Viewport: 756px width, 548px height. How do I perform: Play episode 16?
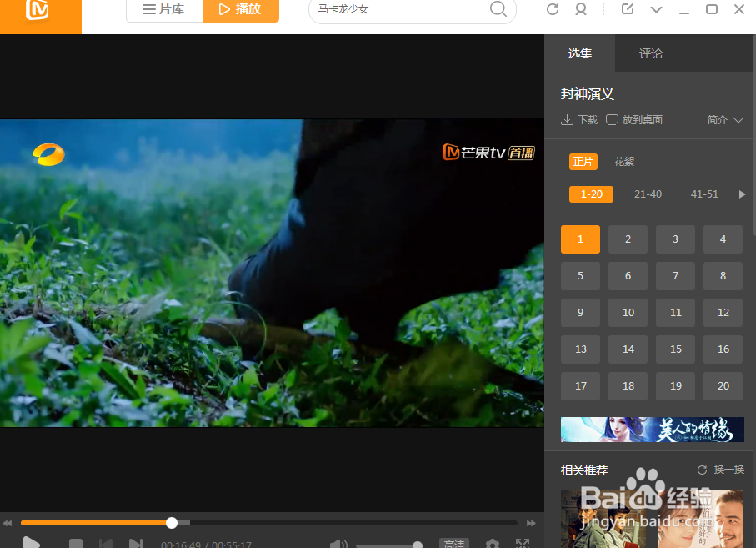[723, 349]
